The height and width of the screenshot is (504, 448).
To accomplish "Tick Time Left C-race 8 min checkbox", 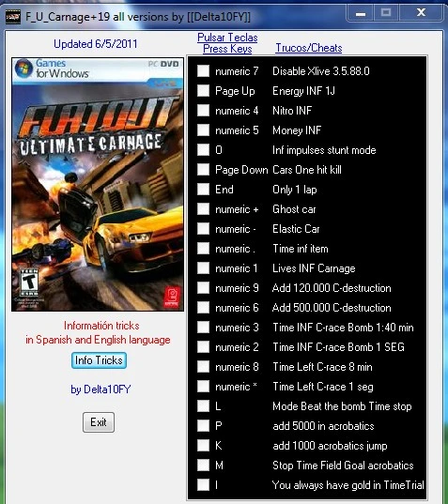I will (203, 367).
